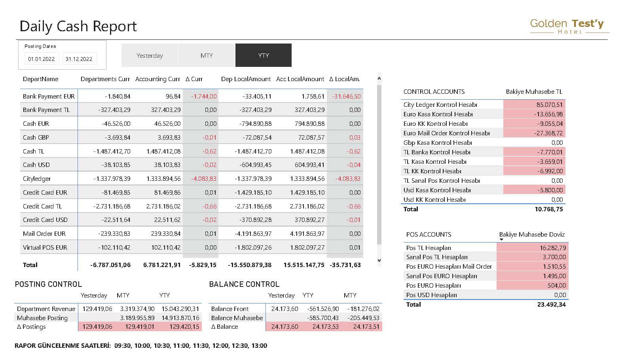The image size is (624, 364).
Task: Select the Virtual POS EUR row label
Action: (x=45, y=248)
